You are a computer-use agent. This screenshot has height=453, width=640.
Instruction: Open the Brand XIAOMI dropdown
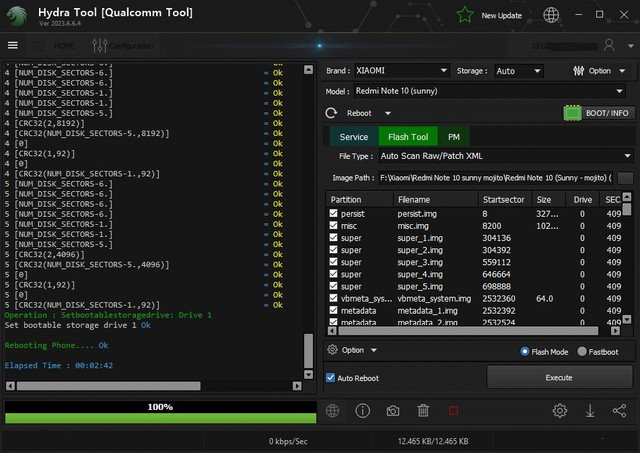pyautogui.click(x=402, y=71)
